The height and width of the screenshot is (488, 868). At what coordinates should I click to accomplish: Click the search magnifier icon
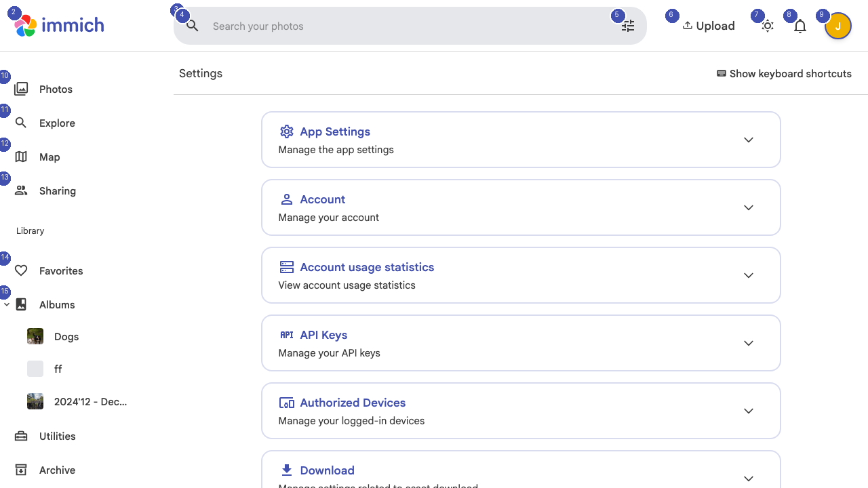click(x=192, y=25)
